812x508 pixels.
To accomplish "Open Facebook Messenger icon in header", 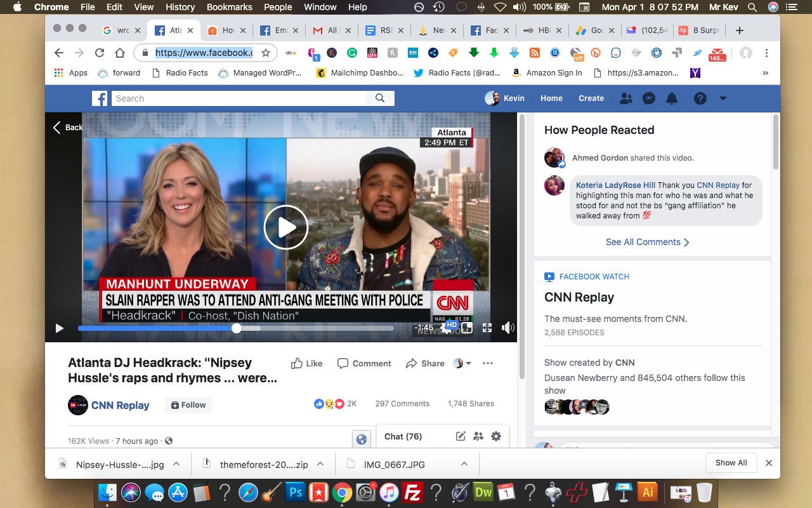I will pyautogui.click(x=649, y=98).
